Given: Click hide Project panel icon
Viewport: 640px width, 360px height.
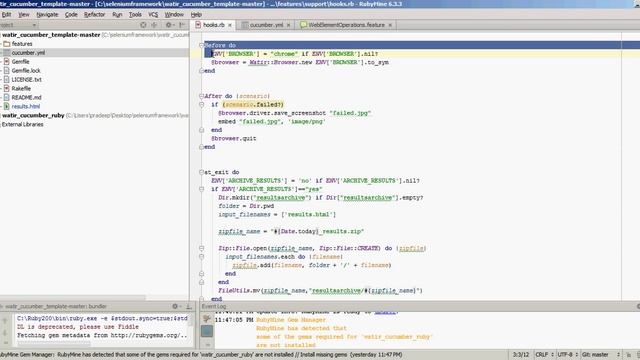Looking at the screenshot, I should (x=182, y=25).
